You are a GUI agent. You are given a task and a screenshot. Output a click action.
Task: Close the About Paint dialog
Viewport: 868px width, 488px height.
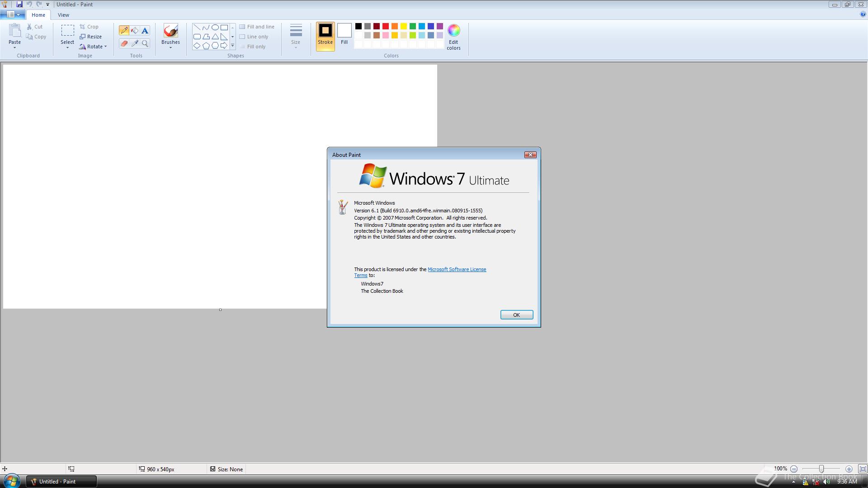(x=530, y=155)
